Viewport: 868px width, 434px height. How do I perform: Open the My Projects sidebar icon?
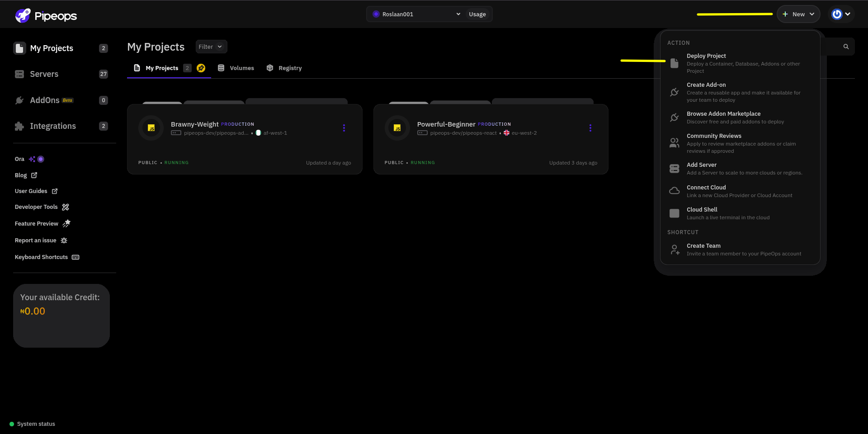19,48
